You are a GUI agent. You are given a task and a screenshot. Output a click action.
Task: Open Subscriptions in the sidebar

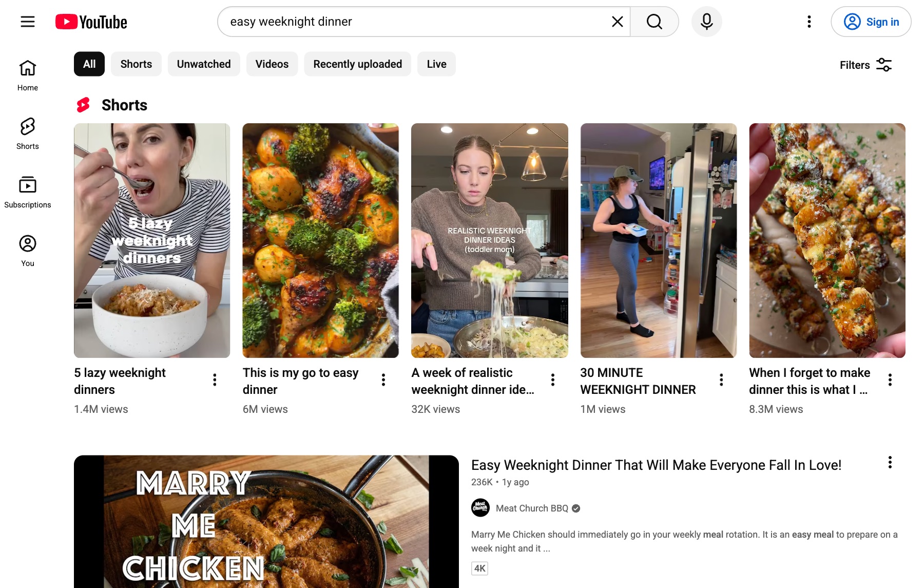(x=28, y=193)
